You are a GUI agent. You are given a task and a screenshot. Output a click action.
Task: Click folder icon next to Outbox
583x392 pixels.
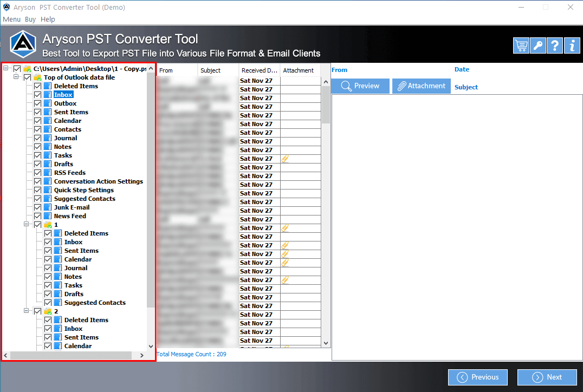48,103
